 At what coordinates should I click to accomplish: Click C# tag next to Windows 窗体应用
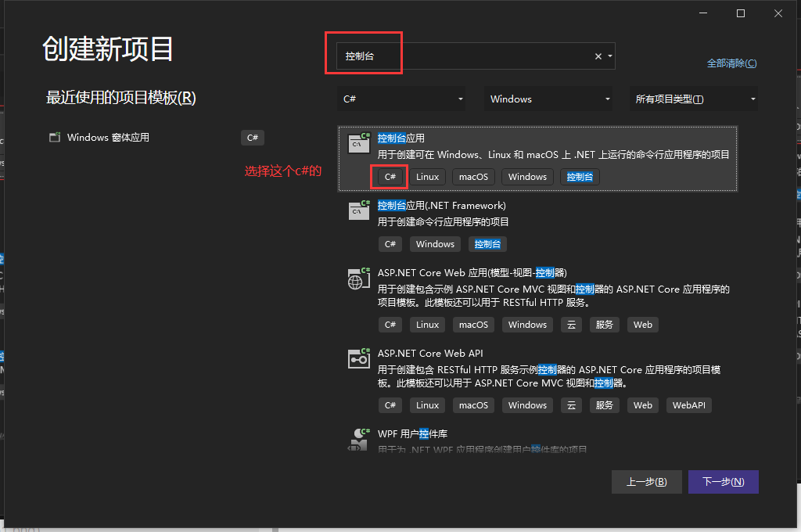pos(253,138)
